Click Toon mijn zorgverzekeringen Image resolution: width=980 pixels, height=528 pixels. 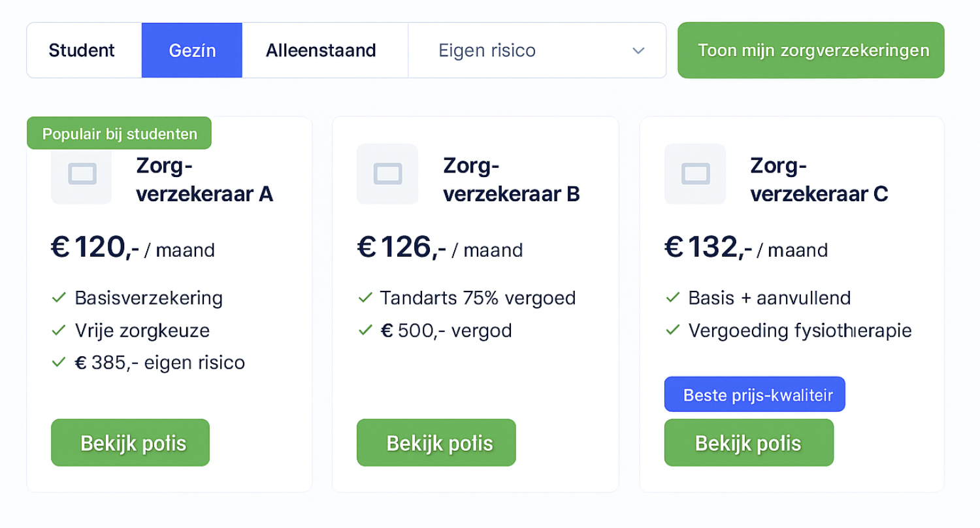[x=810, y=50]
